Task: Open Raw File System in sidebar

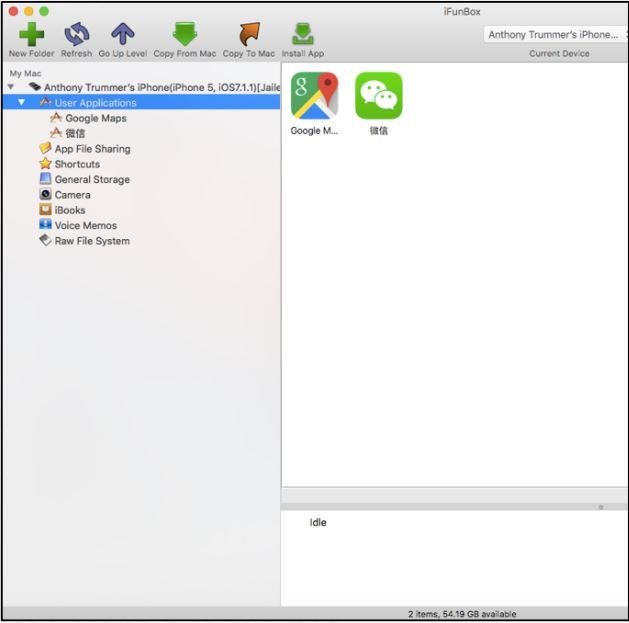Action: point(92,241)
